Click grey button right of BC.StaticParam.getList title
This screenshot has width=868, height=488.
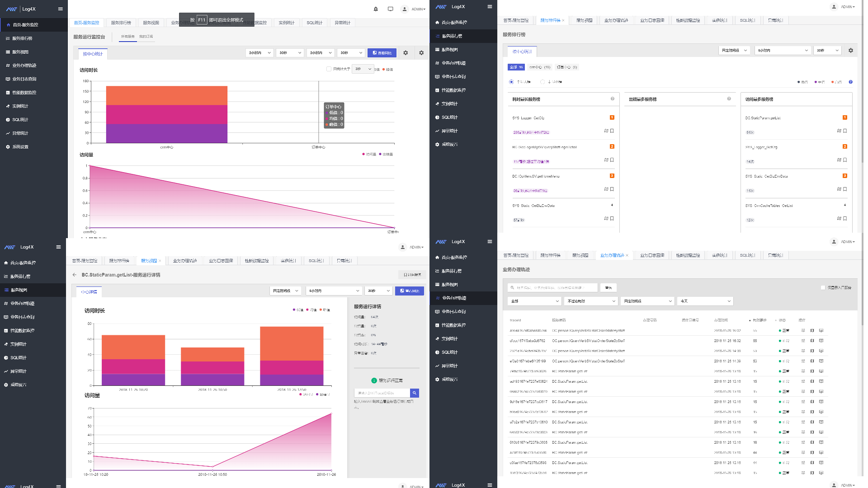pyautogui.click(x=412, y=275)
